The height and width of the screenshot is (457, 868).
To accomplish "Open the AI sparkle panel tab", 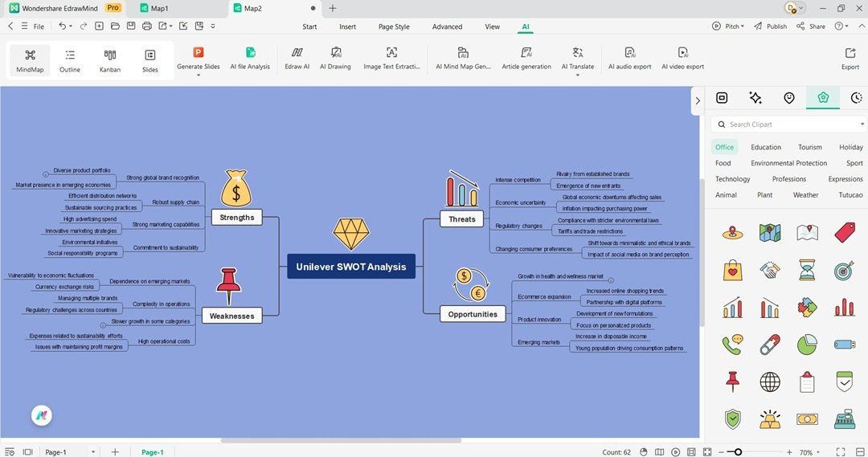I will [x=755, y=98].
